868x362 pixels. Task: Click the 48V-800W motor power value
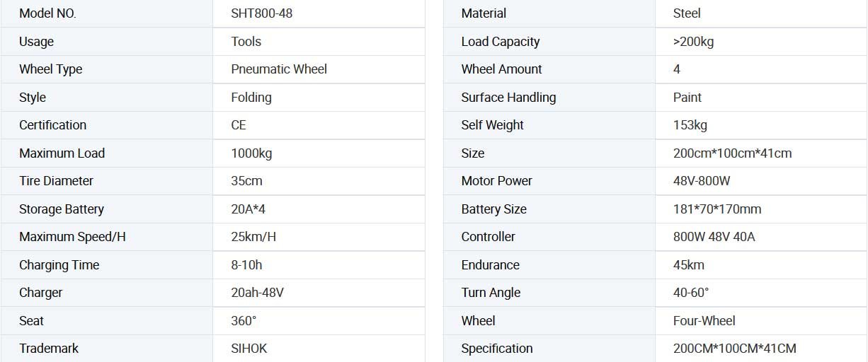click(701, 181)
